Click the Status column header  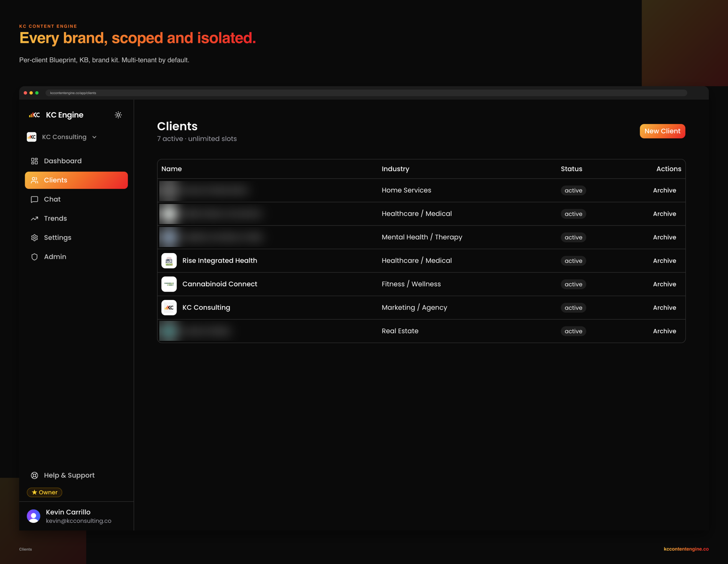[x=571, y=169]
